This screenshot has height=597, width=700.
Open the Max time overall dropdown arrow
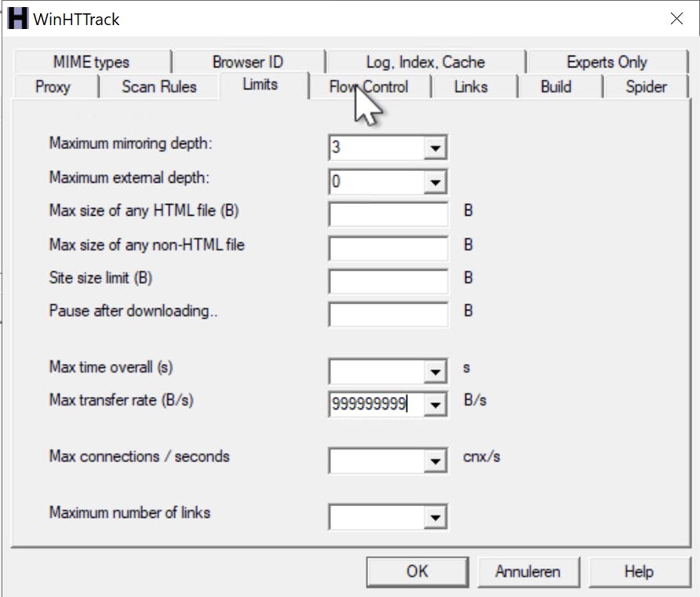tap(435, 371)
